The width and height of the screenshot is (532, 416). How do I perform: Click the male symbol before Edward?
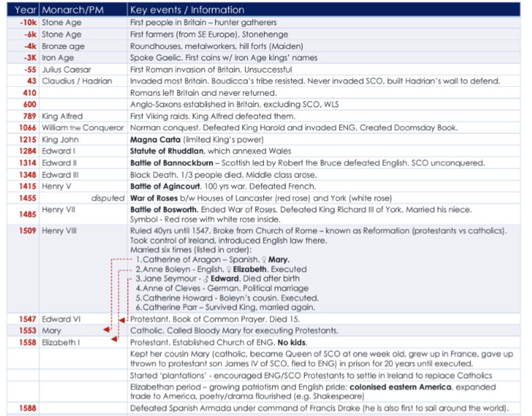206,279
